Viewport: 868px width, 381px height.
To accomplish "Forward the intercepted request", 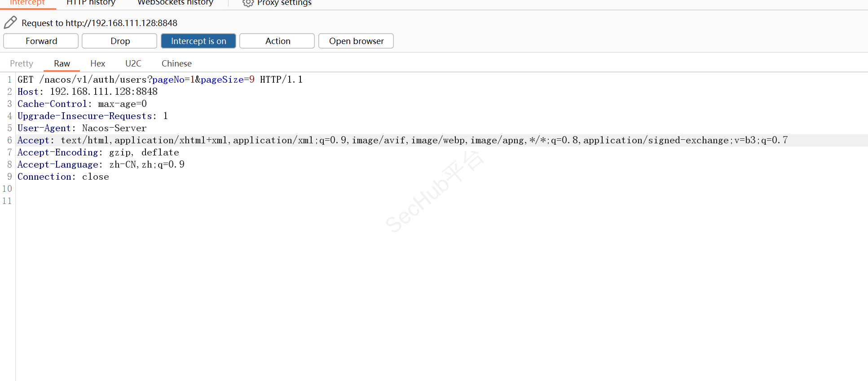I will tap(41, 41).
